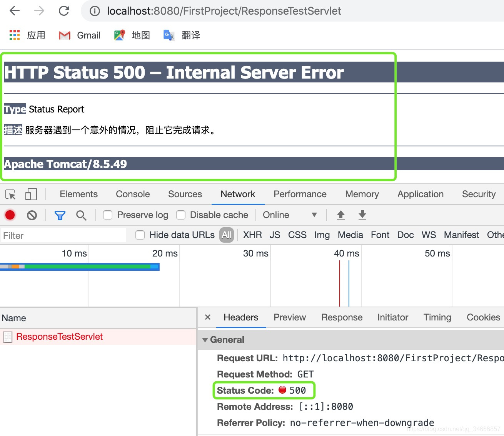Select the All filter type
The width and height of the screenshot is (504, 436).
227,235
